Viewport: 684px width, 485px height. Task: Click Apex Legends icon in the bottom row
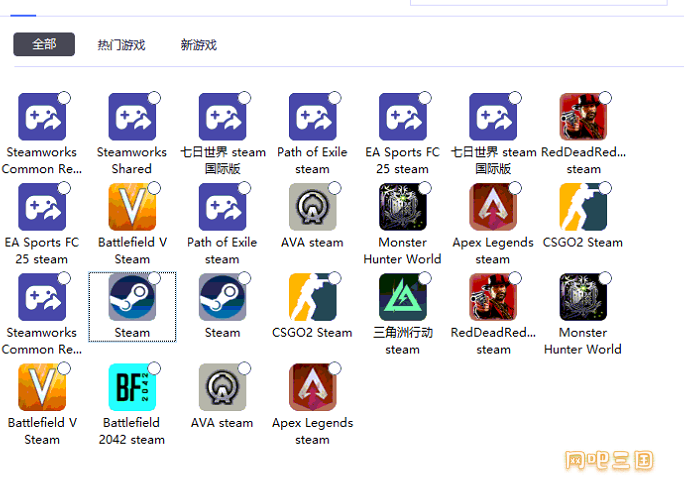313,387
